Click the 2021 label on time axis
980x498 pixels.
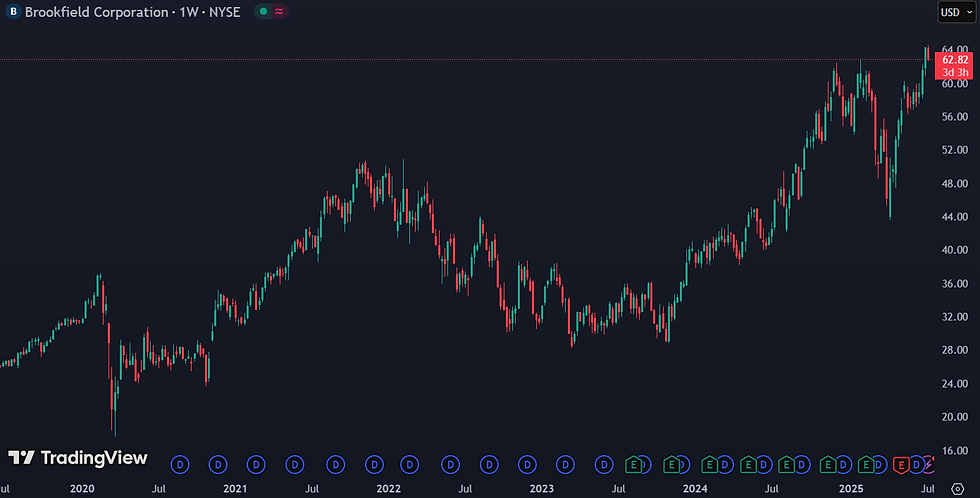(x=235, y=489)
